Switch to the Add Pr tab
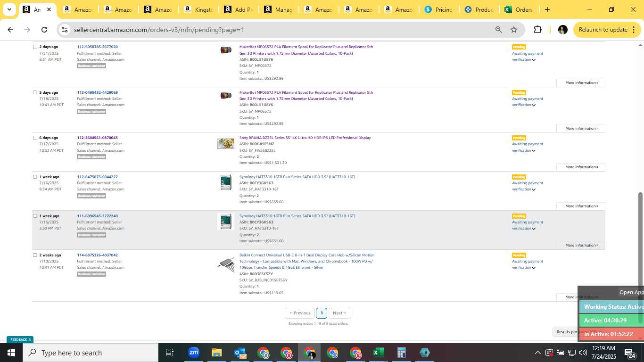Viewport: 644px width, 362px height. click(240, 9)
